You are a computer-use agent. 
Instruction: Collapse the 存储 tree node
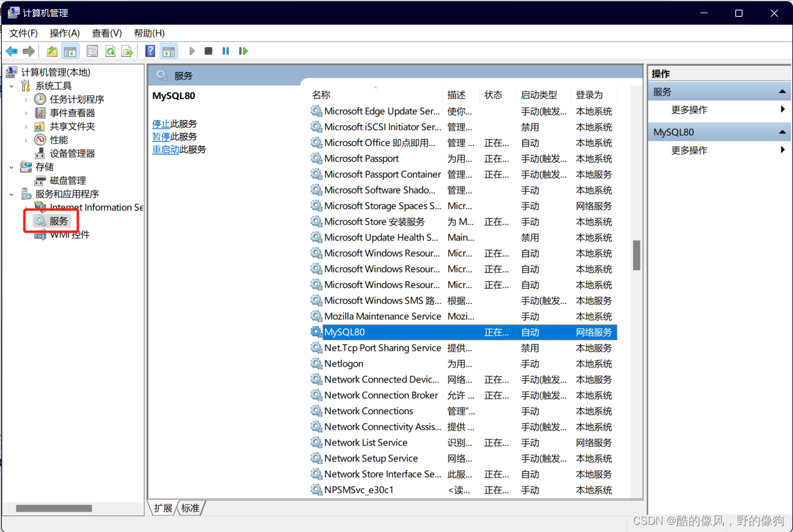[x=12, y=167]
